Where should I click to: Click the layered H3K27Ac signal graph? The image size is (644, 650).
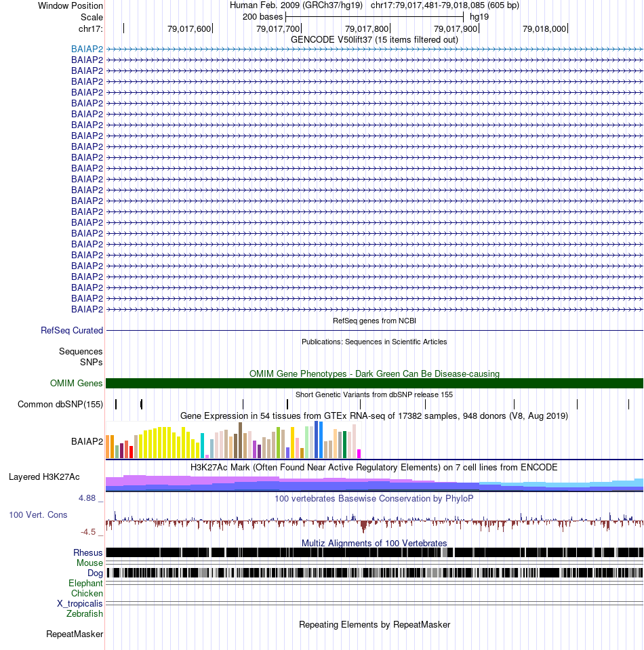coord(374,483)
